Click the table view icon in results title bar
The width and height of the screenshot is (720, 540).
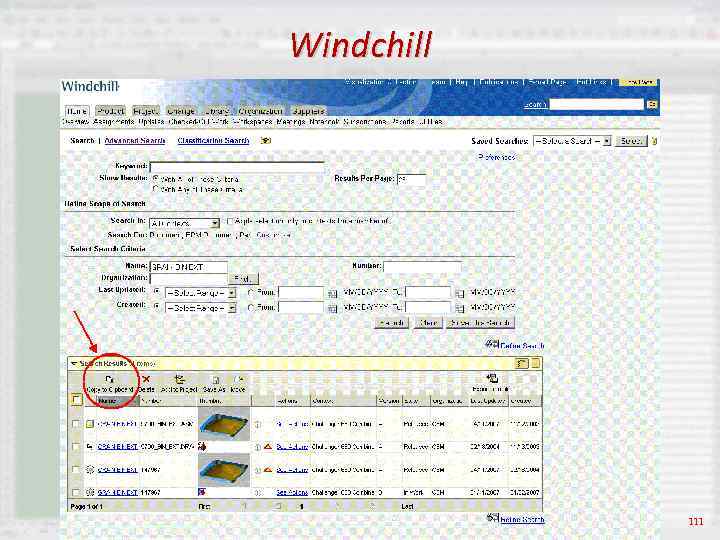(522, 364)
